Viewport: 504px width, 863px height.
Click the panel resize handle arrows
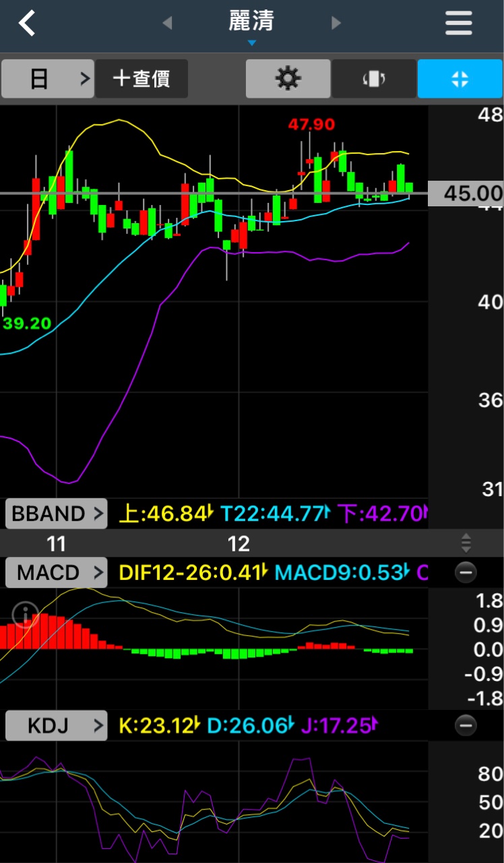tap(466, 543)
